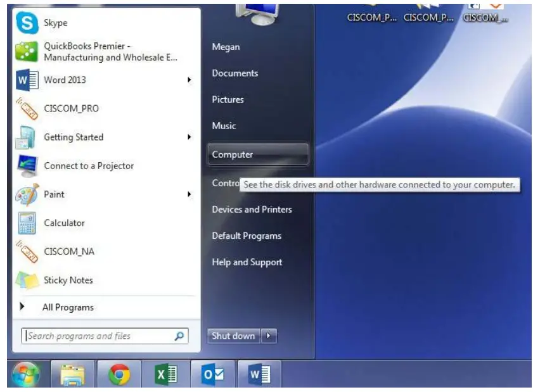
Task: Click the Word 2013 icon
Action: (27, 80)
